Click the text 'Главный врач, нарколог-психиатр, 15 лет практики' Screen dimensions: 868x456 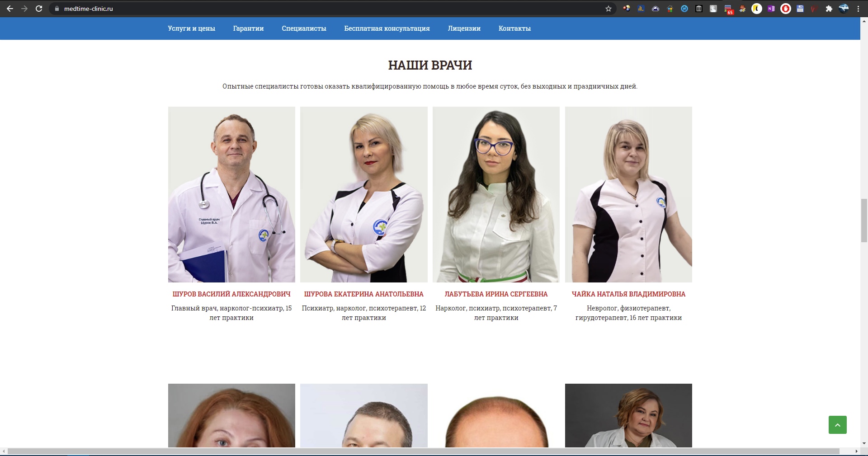[231, 313]
